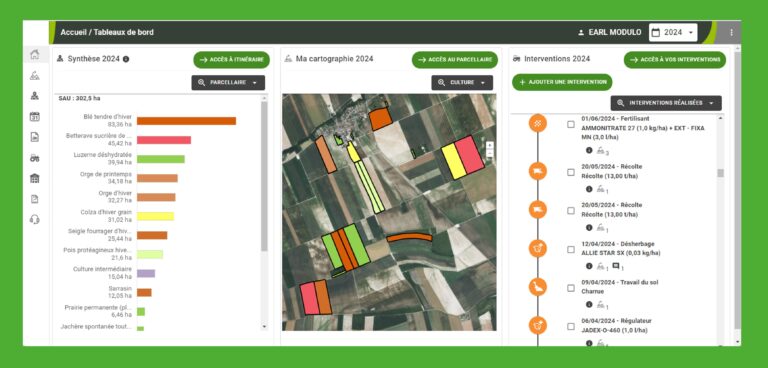Tick the 01/06/2024 Fertilisant checkbox
The image size is (768, 368).
pos(571,124)
